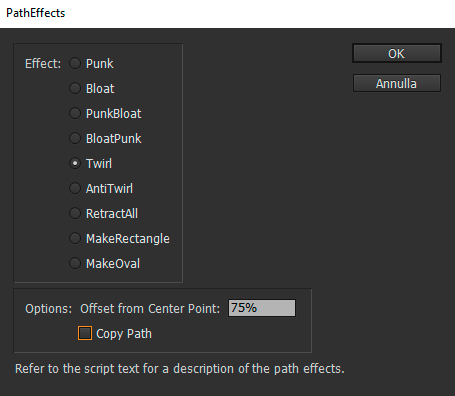Select the PunkBloat radio button
This screenshot has width=455, height=396.
click(x=75, y=113)
